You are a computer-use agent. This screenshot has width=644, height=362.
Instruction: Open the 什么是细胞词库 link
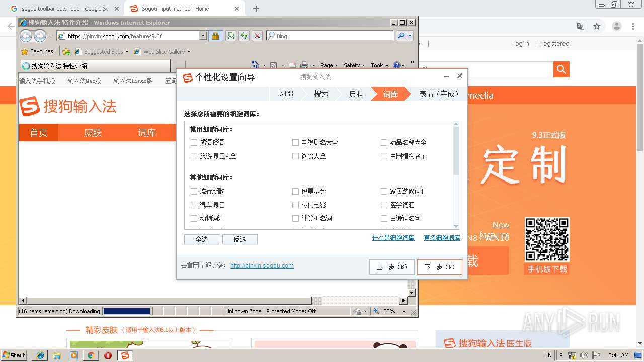393,238
